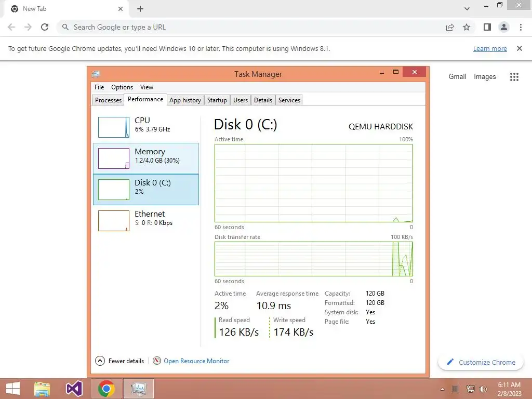Open File Explorer from taskbar
The image size is (532, 399).
click(x=42, y=389)
